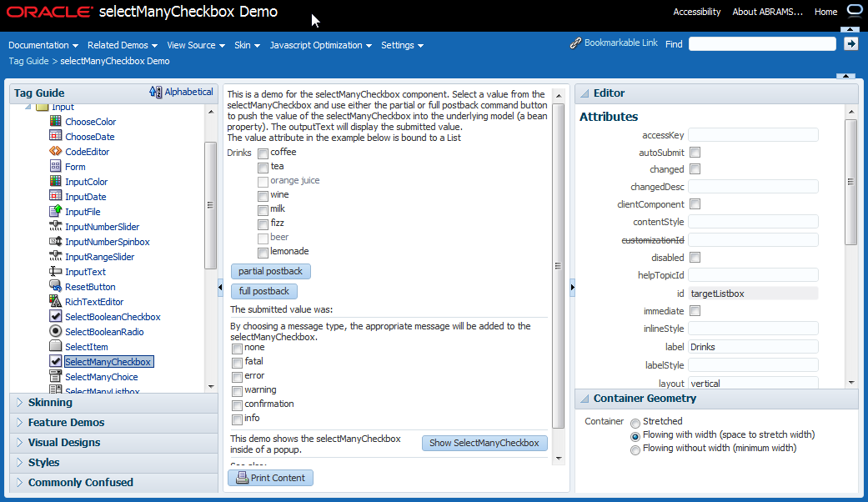Open the Settings menu

tap(402, 45)
